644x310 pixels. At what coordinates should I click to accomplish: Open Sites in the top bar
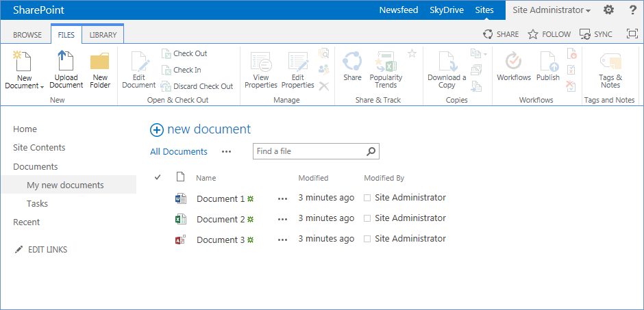pos(484,10)
